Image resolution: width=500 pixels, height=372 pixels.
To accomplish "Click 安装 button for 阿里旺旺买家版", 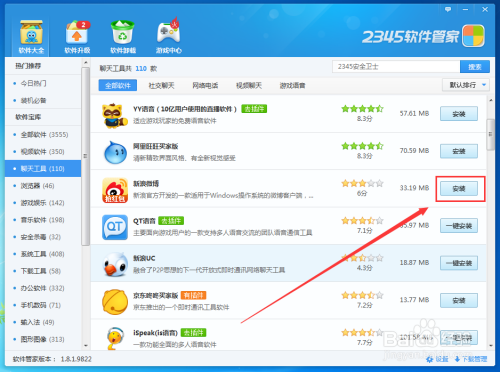I will coord(459,151).
